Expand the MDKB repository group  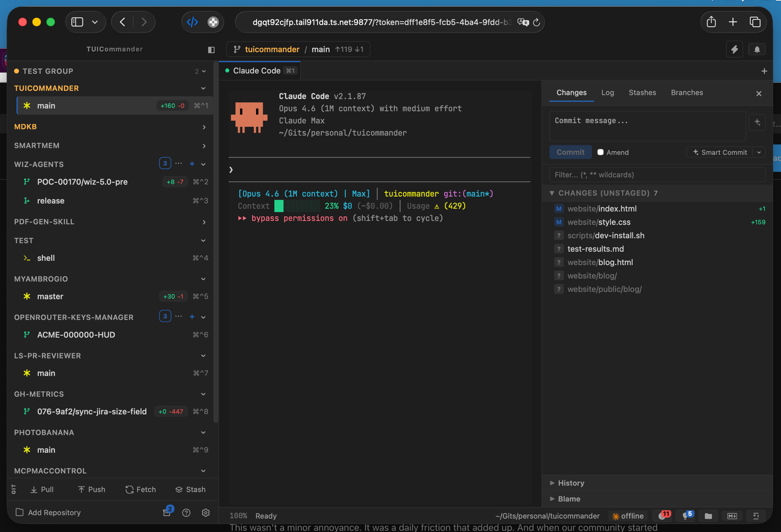click(203, 127)
